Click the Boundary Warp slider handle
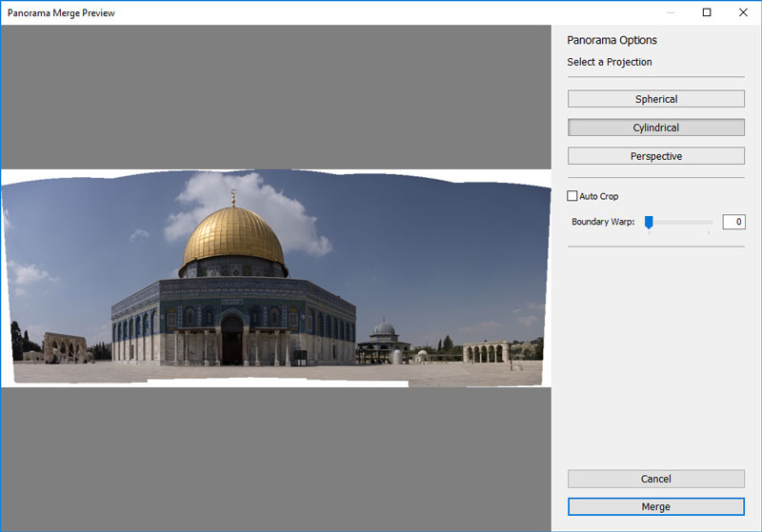Viewport: 762px width, 532px height. tap(649, 222)
